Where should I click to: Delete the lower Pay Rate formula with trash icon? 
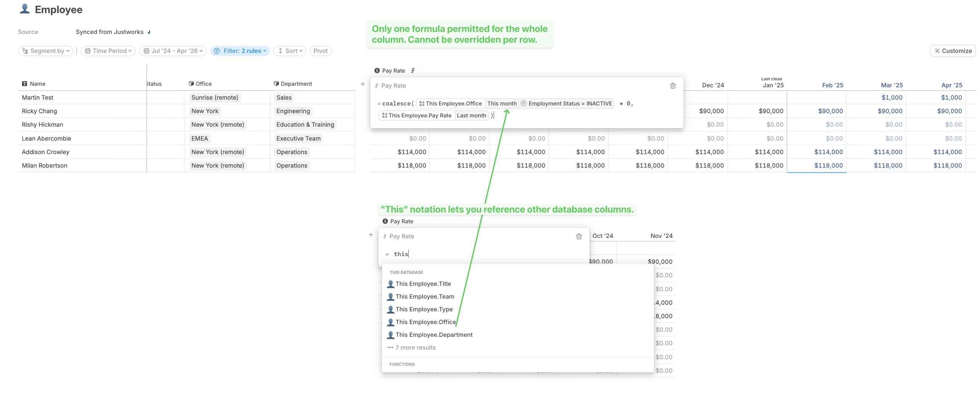(579, 236)
